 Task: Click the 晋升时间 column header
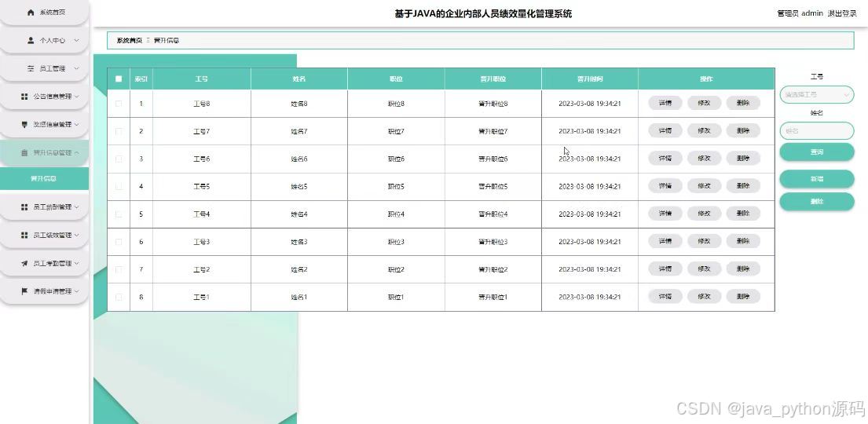[590, 79]
